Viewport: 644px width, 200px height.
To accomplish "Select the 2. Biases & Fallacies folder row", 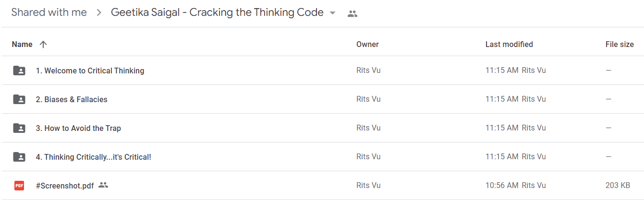I will tap(322, 99).
